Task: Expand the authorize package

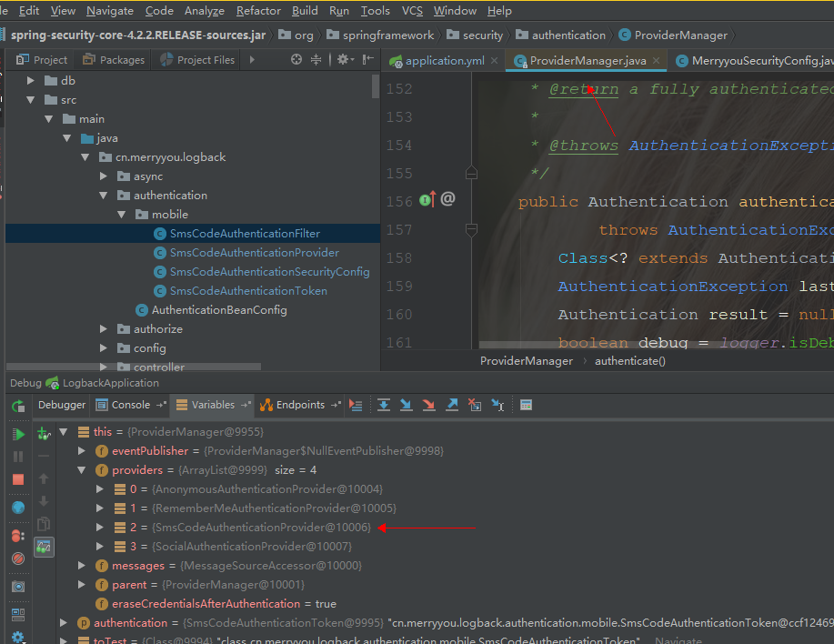Action: 103,328
